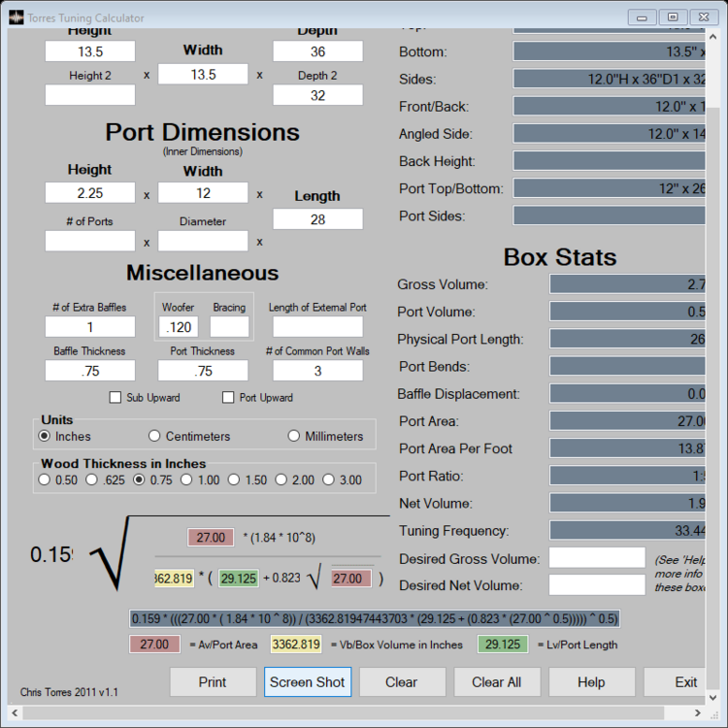
Task: Select the Centimeters units option
Action: pos(154,436)
